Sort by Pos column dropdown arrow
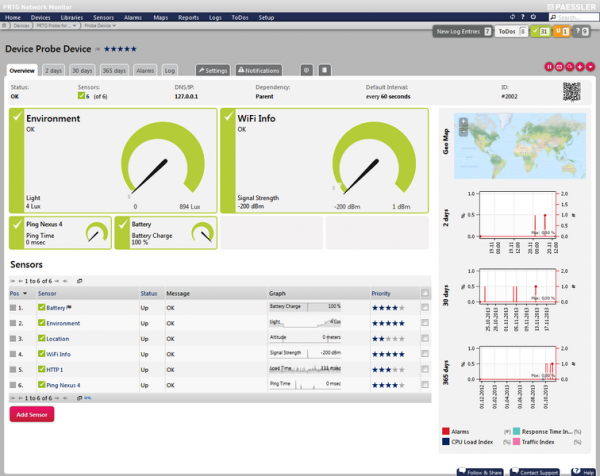 25,293
